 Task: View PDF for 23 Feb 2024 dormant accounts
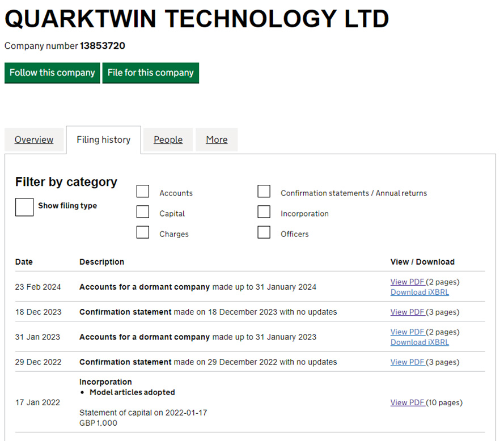(x=407, y=282)
